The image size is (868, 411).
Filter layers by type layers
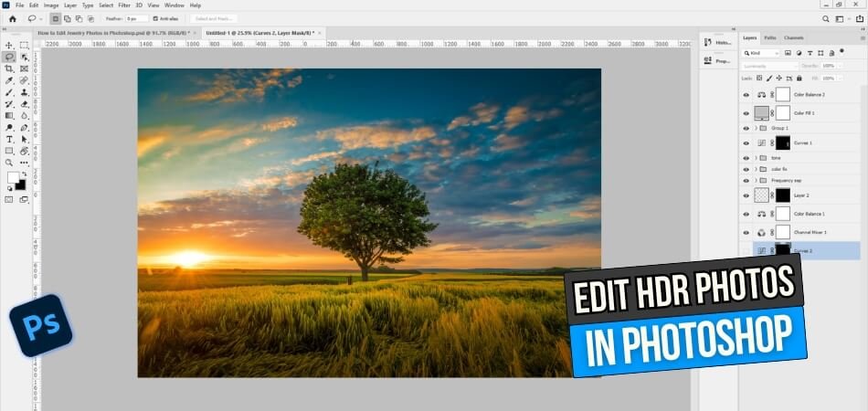(810, 53)
